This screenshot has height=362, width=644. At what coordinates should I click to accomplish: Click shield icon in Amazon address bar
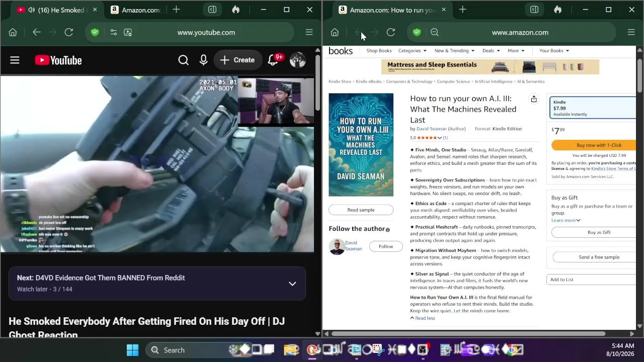tap(417, 32)
